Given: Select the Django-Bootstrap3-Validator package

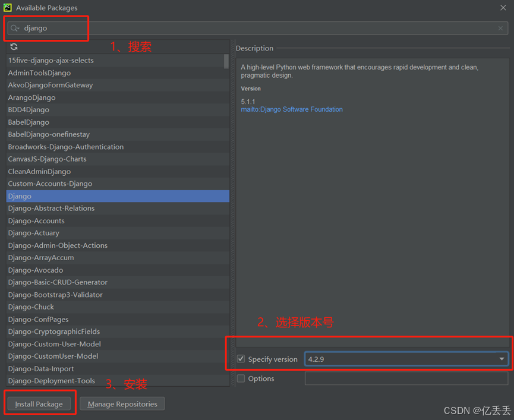Looking at the screenshot, I should pos(118,295).
